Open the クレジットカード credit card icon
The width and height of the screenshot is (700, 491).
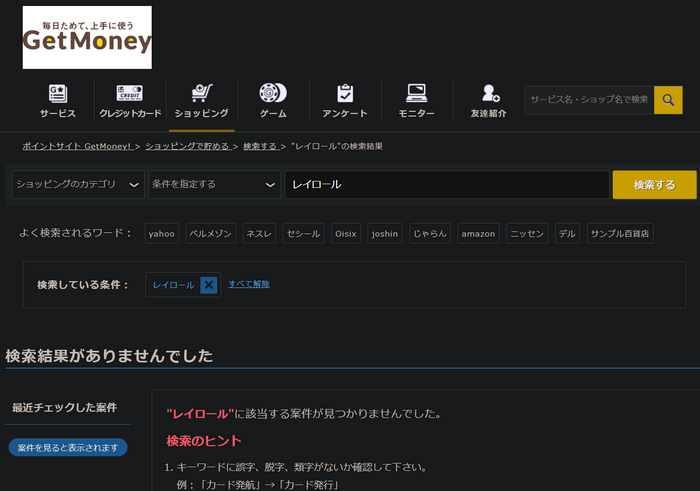click(130, 93)
